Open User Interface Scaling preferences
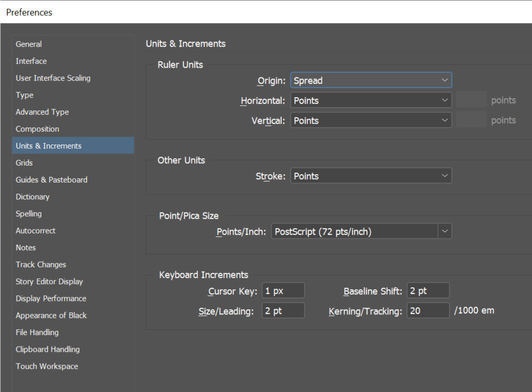532x392 pixels. 53,78
